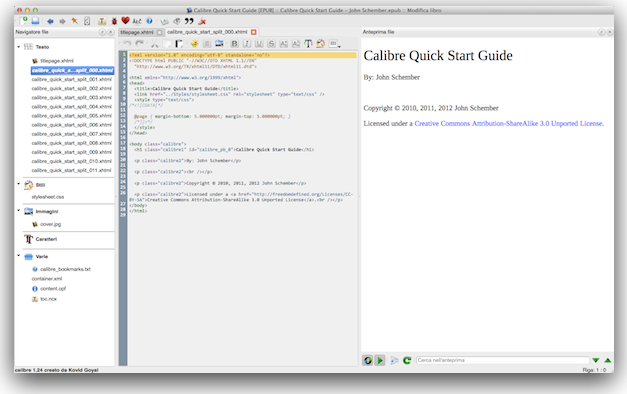Open toc.ncx file
Viewport: 627px width, 394px height.
(x=48, y=299)
